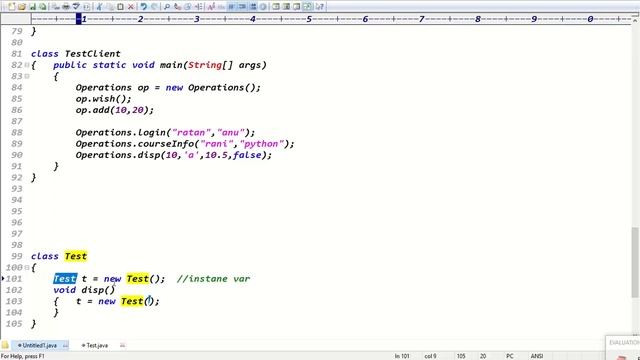Click 'void disp()' on line 102
The width and height of the screenshot is (640, 360).
point(84,290)
